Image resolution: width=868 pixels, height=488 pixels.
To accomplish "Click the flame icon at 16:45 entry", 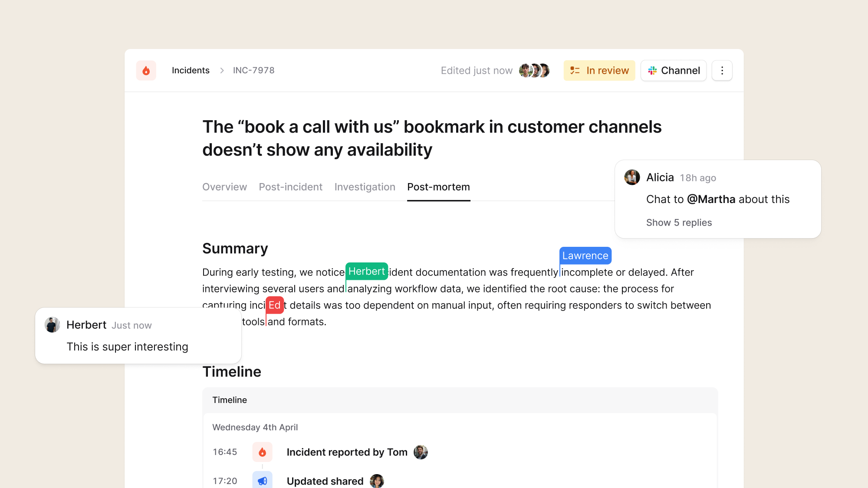I will [x=262, y=452].
